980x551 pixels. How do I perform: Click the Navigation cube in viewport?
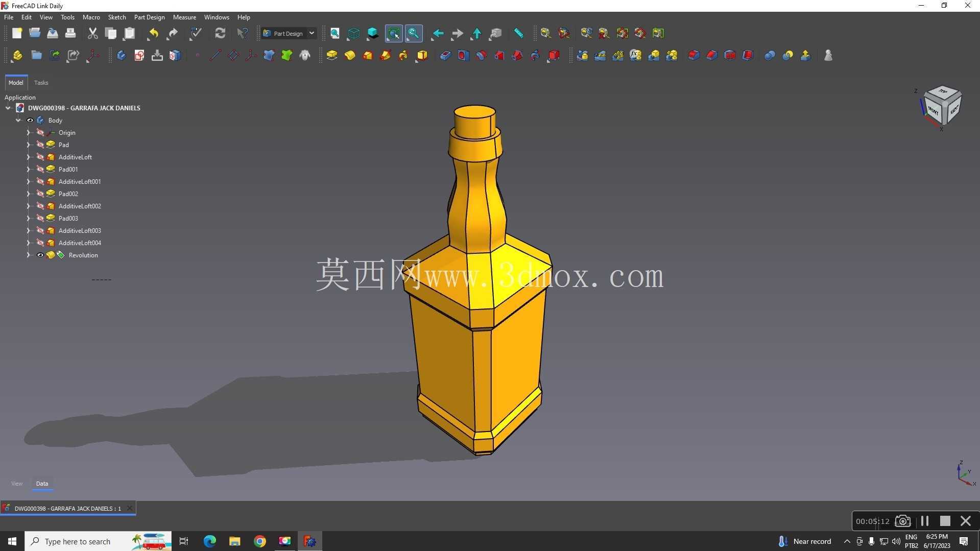943,106
